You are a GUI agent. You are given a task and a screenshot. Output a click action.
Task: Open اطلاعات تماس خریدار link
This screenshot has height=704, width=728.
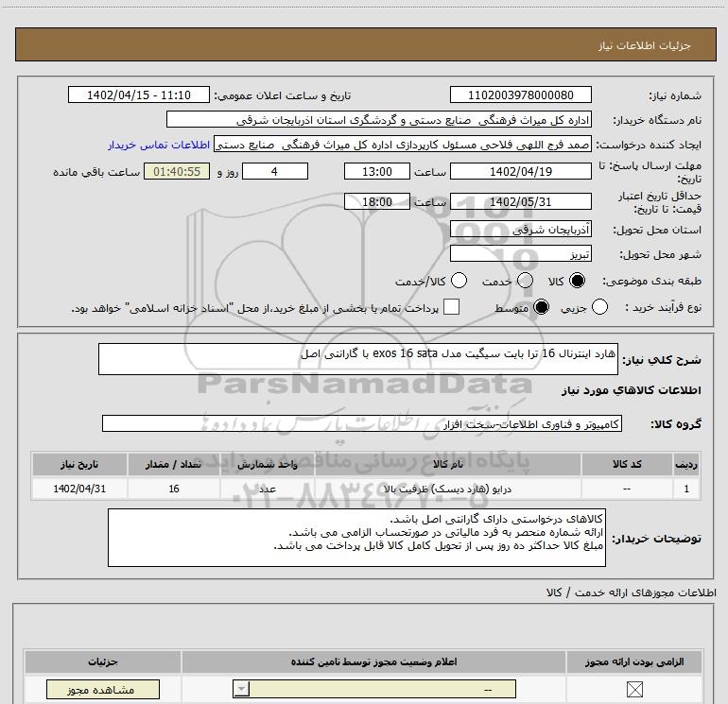click(x=159, y=146)
